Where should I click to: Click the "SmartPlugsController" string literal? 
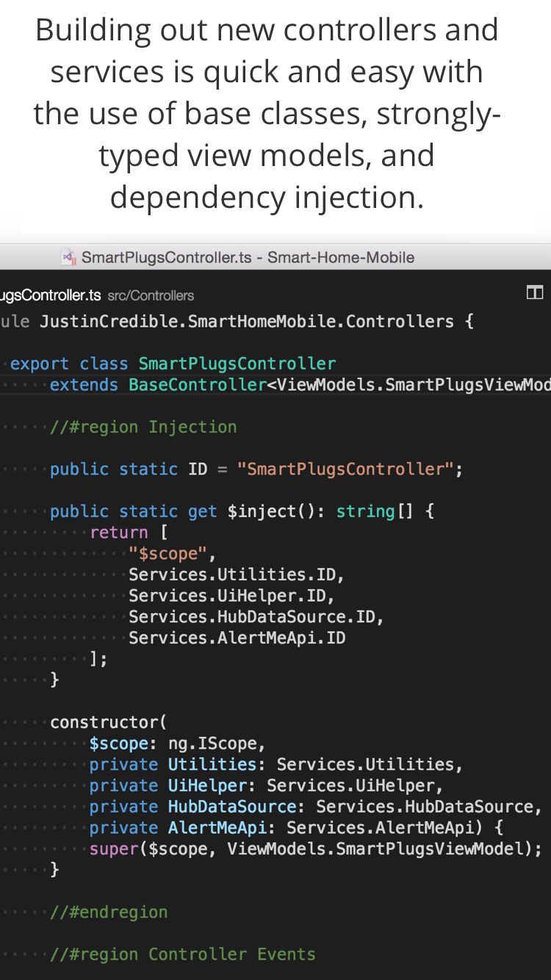(x=345, y=469)
